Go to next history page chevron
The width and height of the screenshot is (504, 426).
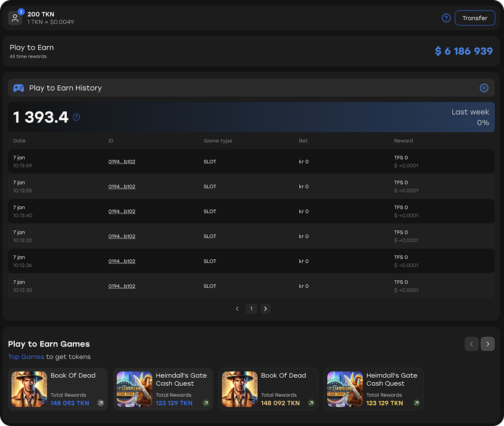[265, 309]
